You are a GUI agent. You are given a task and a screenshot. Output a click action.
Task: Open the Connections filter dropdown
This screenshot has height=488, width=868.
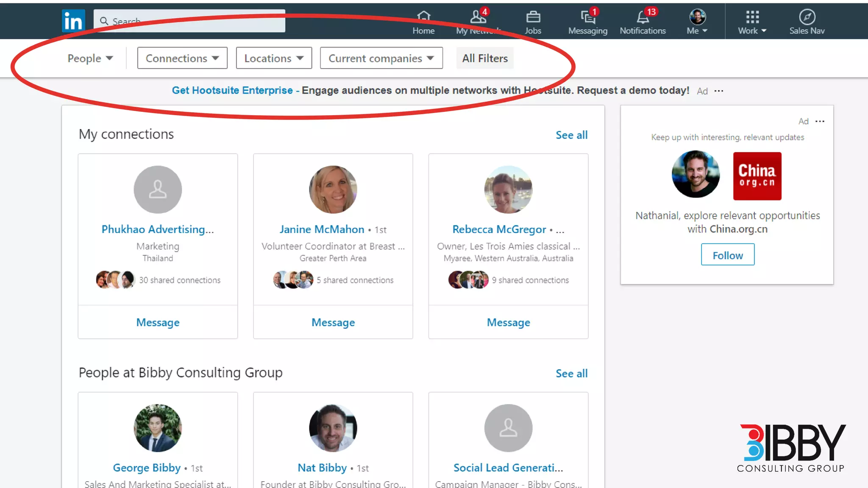182,58
